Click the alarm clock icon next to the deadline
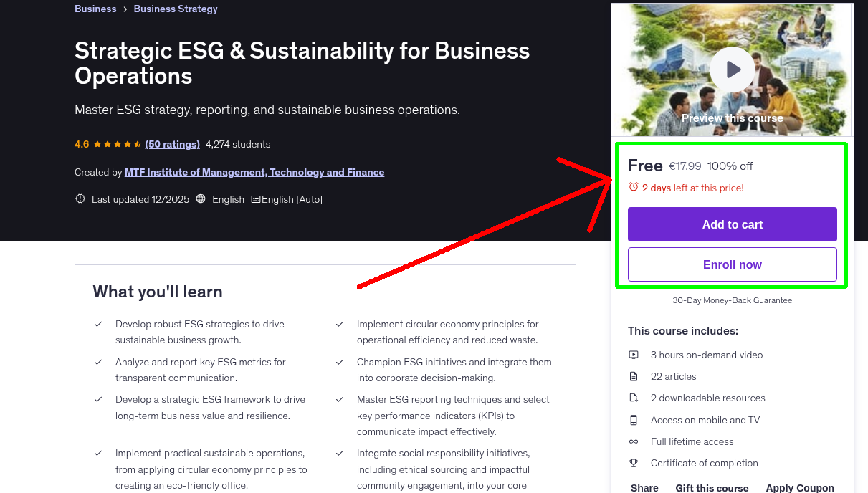The width and height of the screenshot is (868, 493). pos(633,186)
